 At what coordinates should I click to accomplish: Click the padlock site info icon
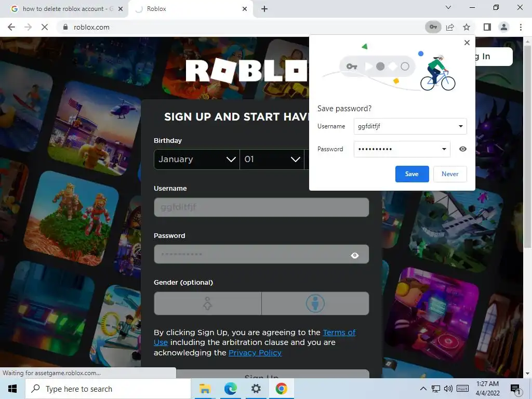[x=65, y=27]
